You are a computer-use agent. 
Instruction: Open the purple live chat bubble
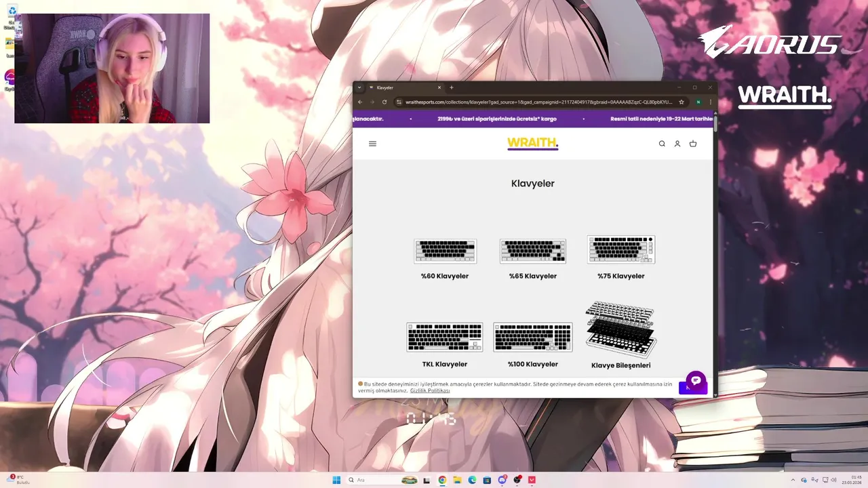[x=696, y=381]
